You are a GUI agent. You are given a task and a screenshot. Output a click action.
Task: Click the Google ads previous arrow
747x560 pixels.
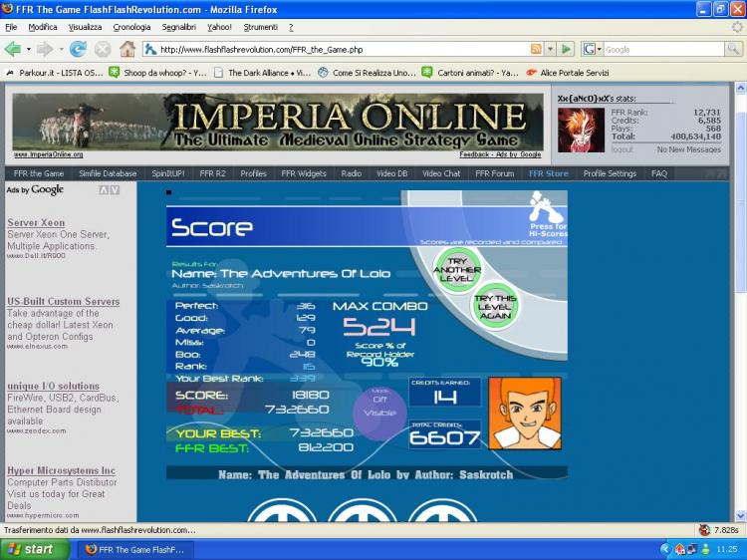[104, 190]
